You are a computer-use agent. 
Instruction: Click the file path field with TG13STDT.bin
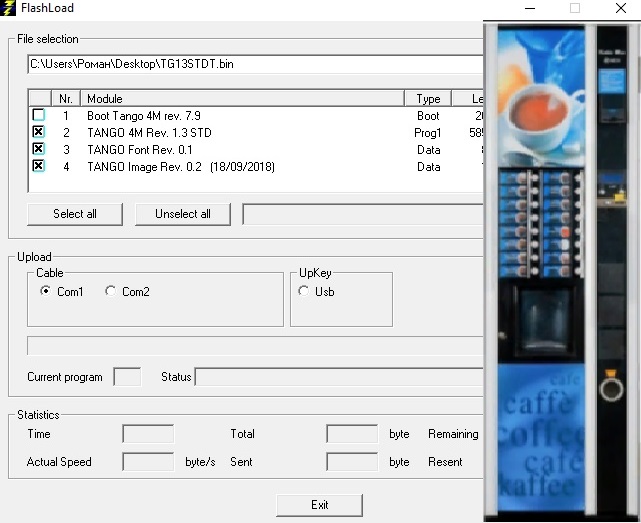point(256,64)
